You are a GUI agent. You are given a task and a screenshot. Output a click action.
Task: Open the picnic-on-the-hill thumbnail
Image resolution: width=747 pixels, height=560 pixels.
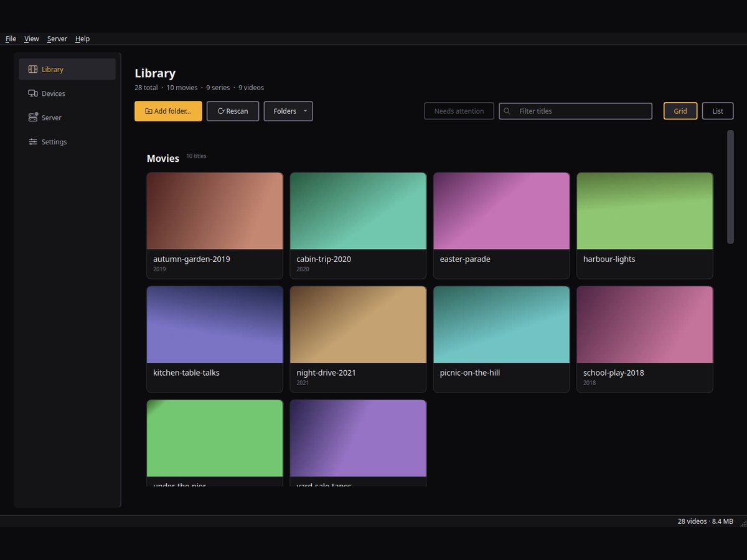pos(501,325)
